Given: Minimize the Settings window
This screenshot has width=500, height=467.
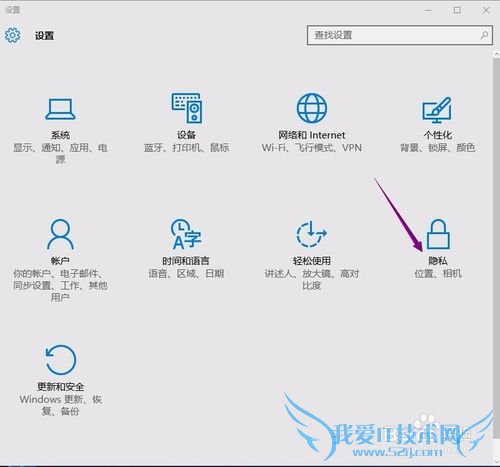Looking at the screenshot, I should (x=428, y=10).
